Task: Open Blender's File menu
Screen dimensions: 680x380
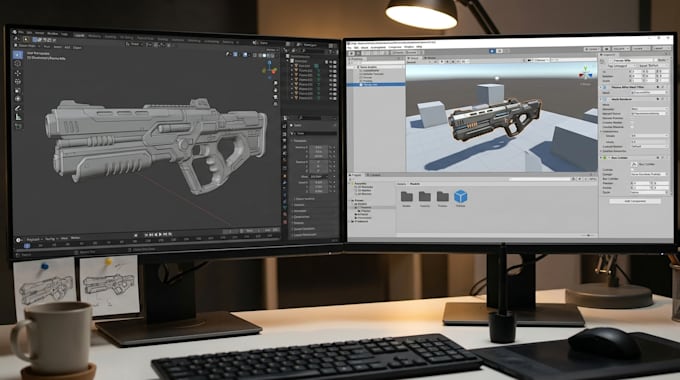Action: point(21,32)
